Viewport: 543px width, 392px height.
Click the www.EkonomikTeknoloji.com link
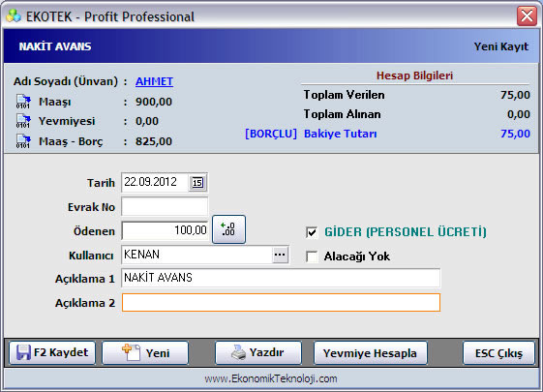click(271, 378)
